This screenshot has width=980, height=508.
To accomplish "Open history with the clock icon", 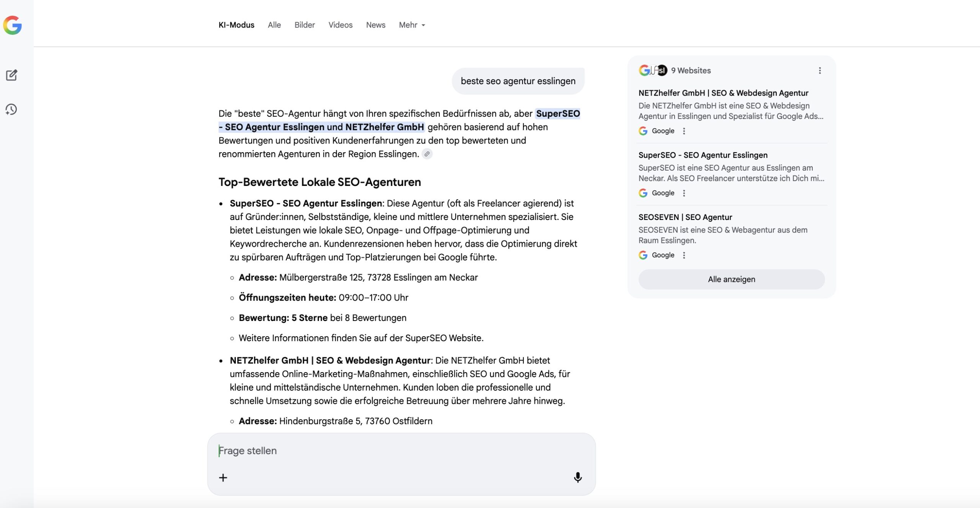I will pos(11,109).
